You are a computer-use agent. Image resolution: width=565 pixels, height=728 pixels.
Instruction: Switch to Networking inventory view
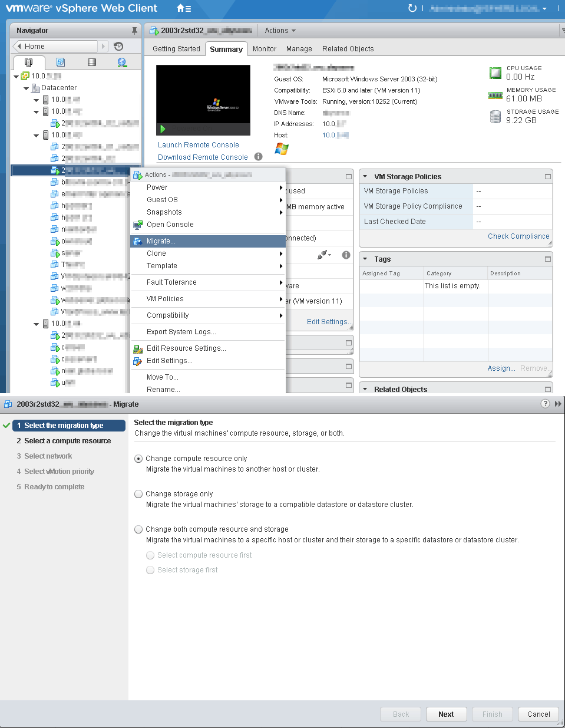click(122, 62)
